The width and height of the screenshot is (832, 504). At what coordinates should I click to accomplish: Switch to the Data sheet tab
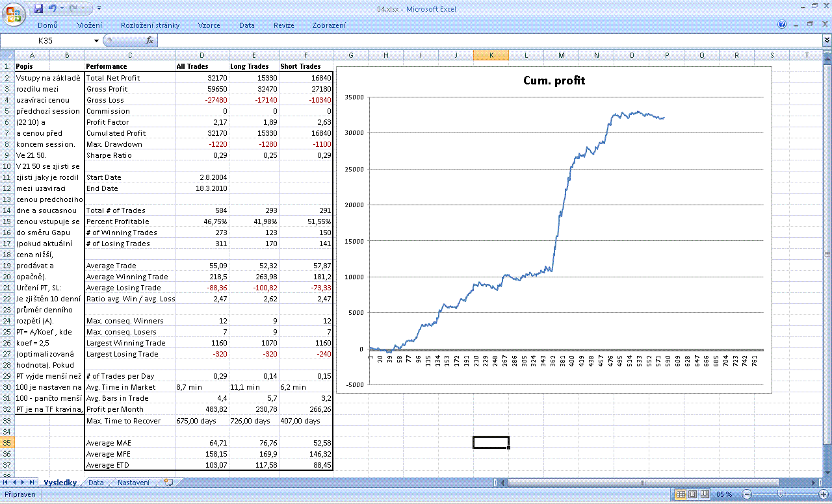click(96, 483)
